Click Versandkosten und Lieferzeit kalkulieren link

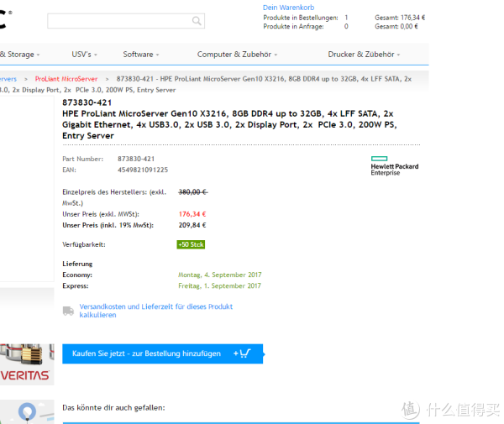click(x=156, y=311)
